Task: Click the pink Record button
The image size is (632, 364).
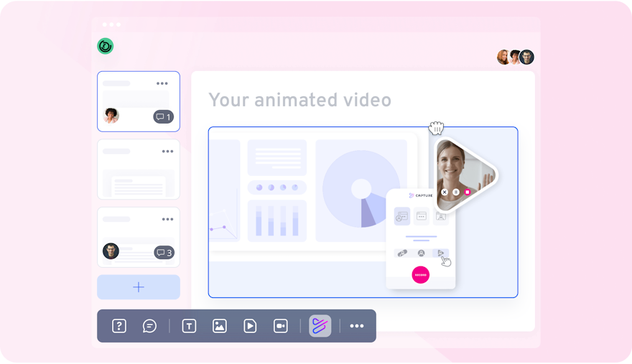Action: [420, 275]
